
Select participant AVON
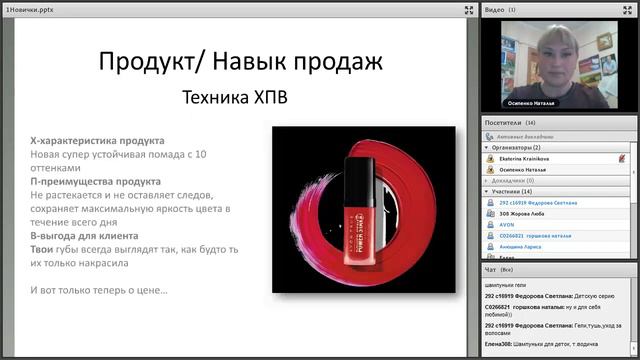point(557,224)
